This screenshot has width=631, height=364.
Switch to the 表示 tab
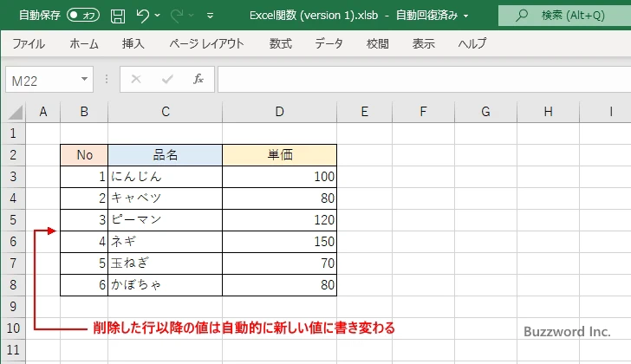(x=423, y=43)
